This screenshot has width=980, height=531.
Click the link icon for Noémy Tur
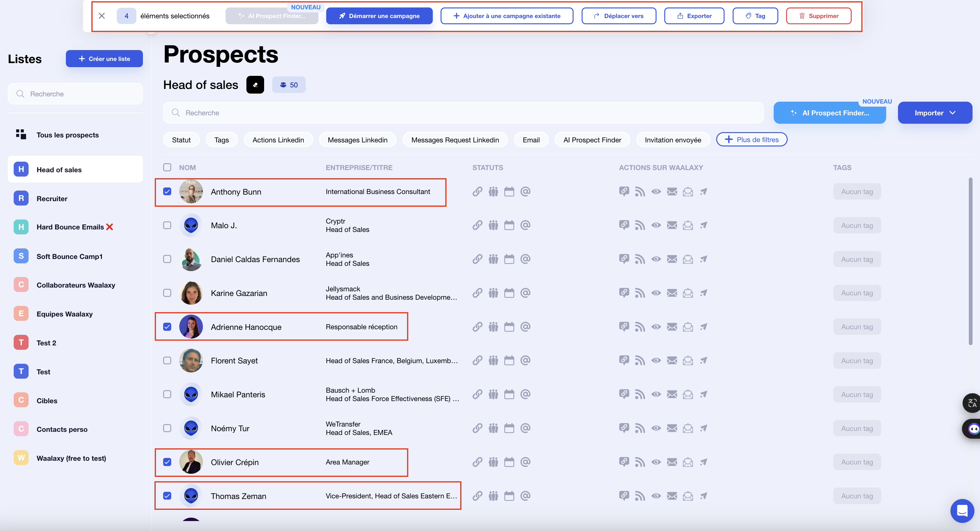tap(478, 428)
